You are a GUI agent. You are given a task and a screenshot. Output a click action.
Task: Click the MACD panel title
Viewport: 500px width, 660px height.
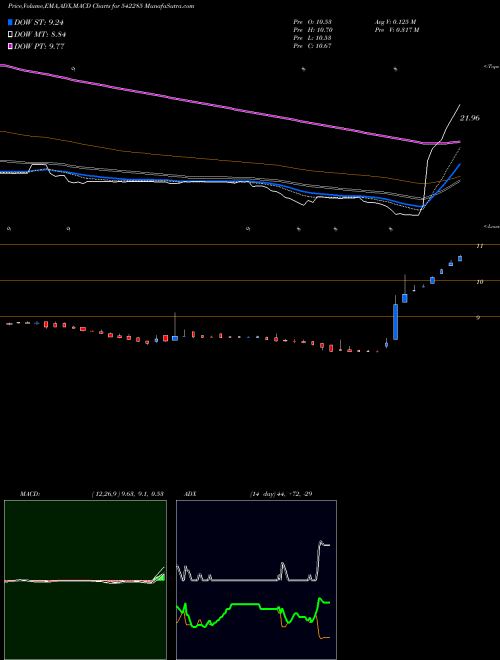29,494
